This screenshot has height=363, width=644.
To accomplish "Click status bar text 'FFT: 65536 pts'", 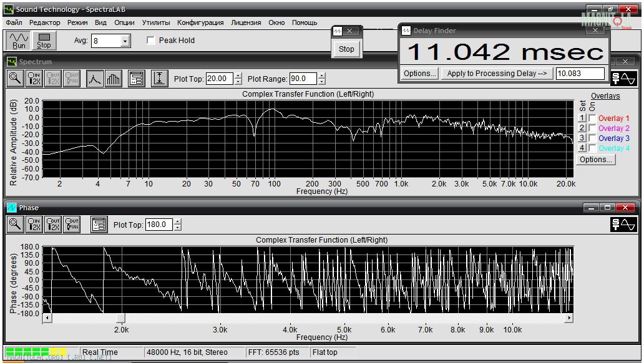I will tap(273, 352).
